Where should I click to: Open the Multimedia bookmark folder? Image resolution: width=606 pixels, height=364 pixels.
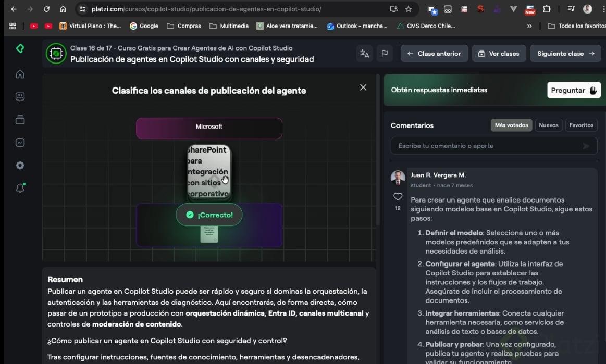tap(229, 26)
